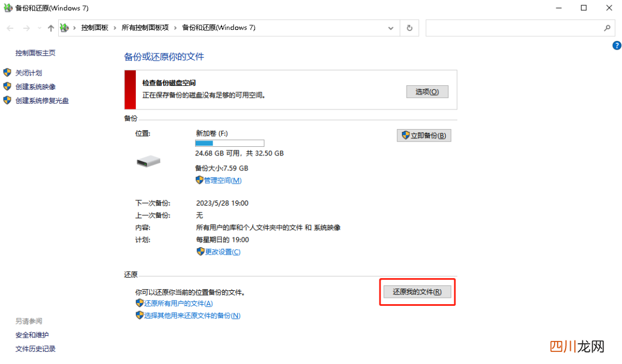Open 选择其他用来还原文件的备份(N) link
This screenshot has height=364, width=622.
tap(192, 316)
